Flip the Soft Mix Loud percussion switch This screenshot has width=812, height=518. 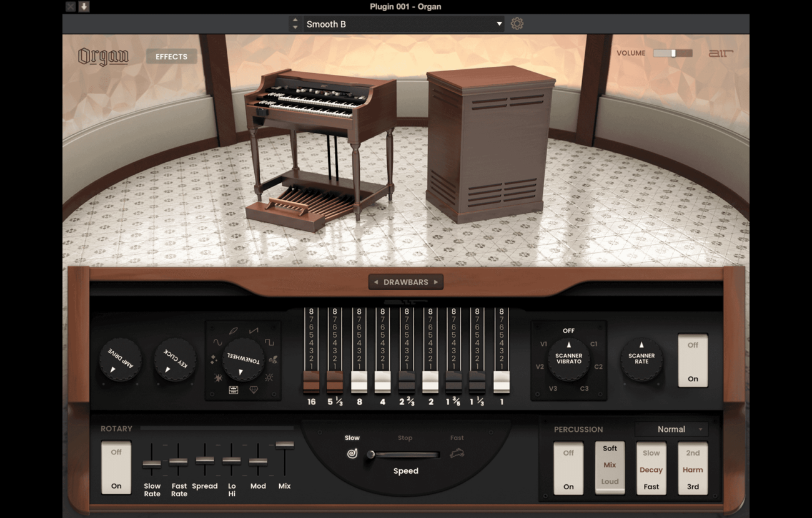click(x=610, y=468)
